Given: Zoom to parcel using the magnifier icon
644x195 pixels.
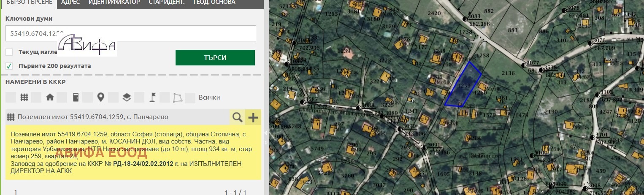Looking at the screenshot, I should click(238, 117).
